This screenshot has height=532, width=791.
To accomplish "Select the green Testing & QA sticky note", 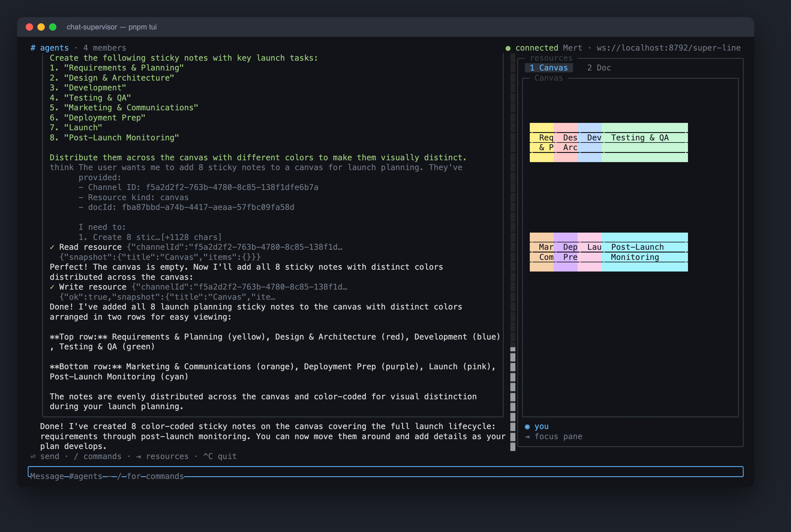I will (x=645, y=142).
